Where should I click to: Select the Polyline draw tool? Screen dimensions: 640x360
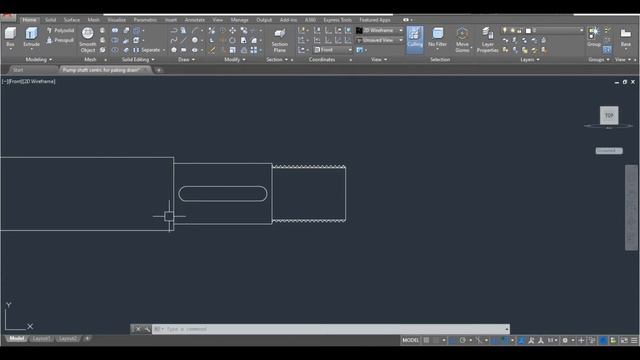[x=174, y=31]
